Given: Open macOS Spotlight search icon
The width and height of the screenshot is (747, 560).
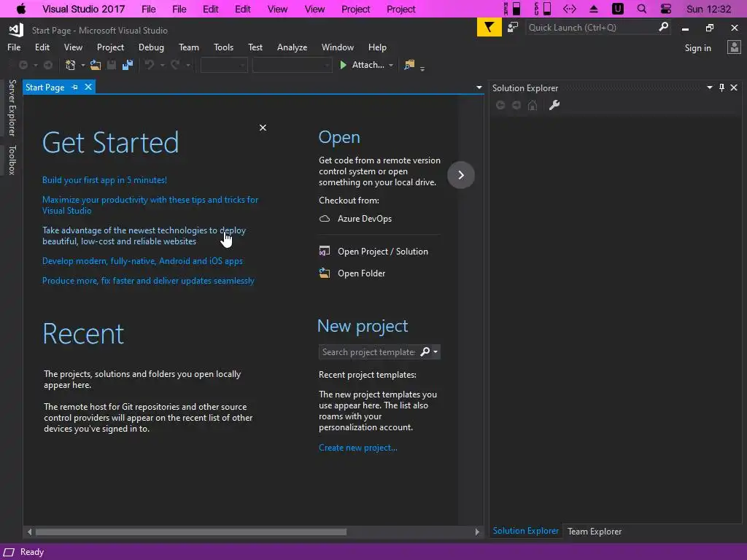Looking at the screenshot, I should coord(642,9).
